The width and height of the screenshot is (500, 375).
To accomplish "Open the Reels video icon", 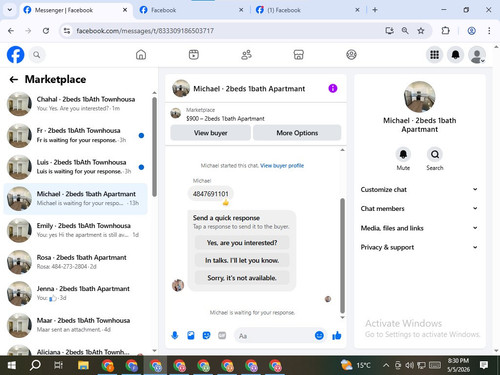I will pos(194,55).
